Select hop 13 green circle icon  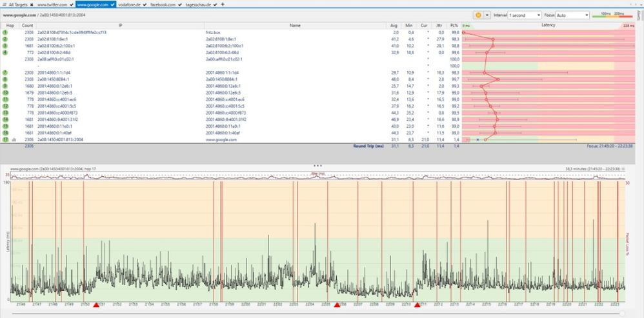click(5, 113)
